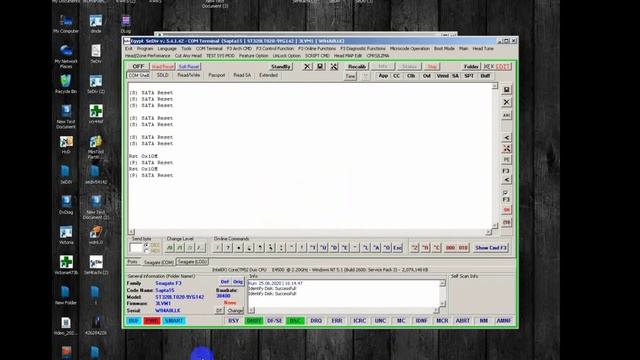Viewport: 640px width, 360px height.
Task: Click the ^A online command button
Action: (x=376, y=248)
